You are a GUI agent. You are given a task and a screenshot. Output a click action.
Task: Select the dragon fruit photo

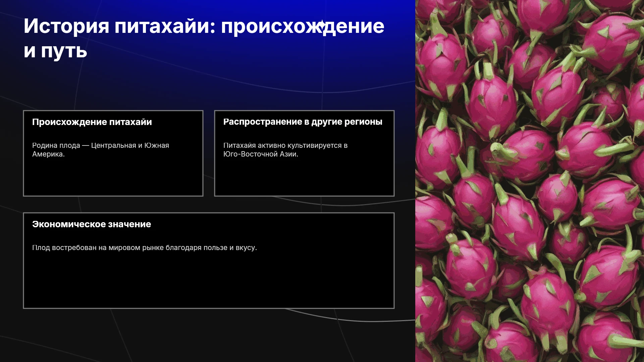pos(530,181)
